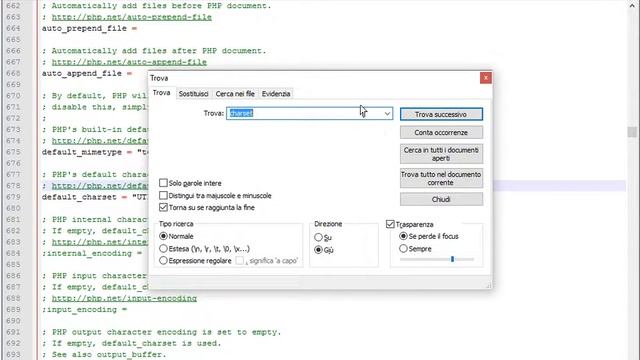Select the Evidenzia tab
640x360 pixels.
(x=276, y=94)
